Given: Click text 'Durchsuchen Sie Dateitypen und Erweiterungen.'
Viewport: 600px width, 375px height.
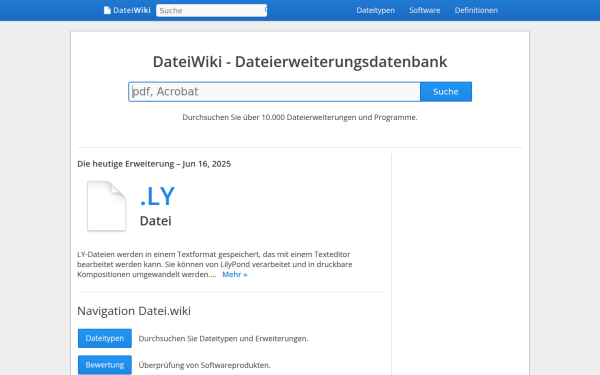Looking at the screenshot, I should coord(223,339).
